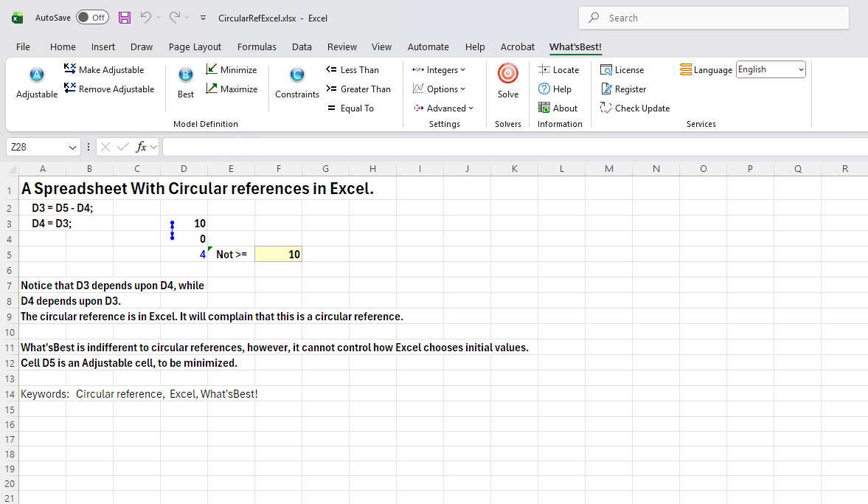Toggle the AutoSave switch
The image size is (868, 504).
(x=92, y=18)
